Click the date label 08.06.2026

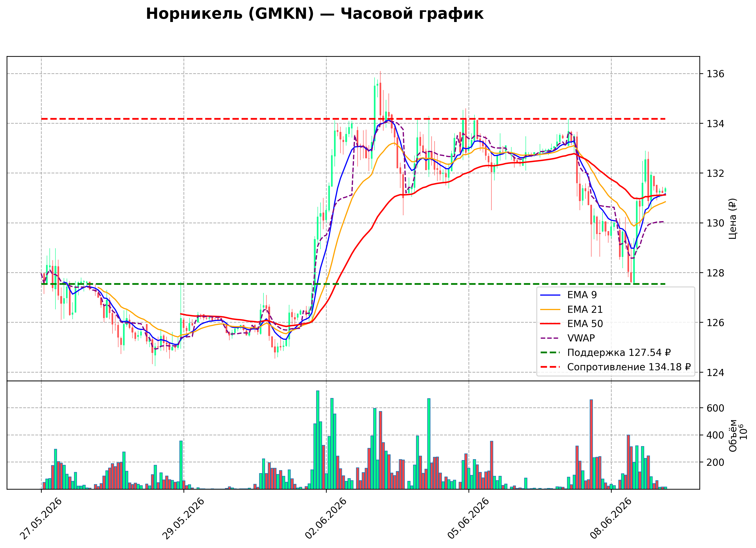click(x=611, y=519)
